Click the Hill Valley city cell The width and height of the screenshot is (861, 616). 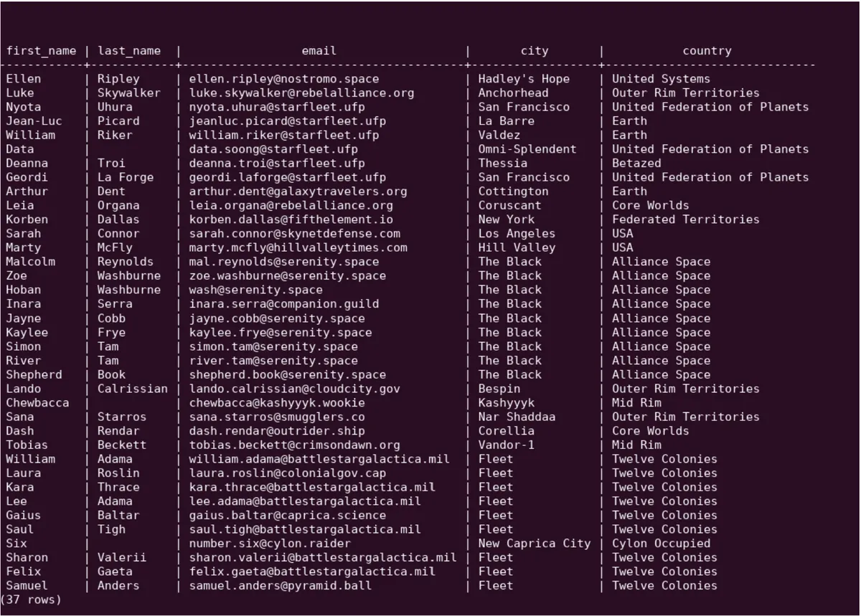coord(517,247)
